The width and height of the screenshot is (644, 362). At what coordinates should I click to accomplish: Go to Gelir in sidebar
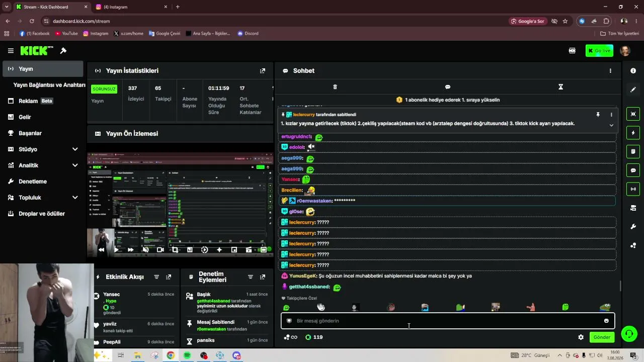[x=42, y=117]
